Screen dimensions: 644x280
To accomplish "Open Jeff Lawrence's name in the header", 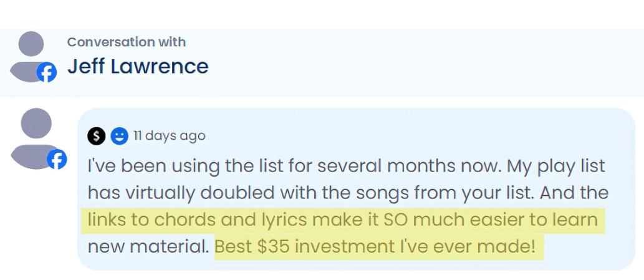I will point(138,66).
